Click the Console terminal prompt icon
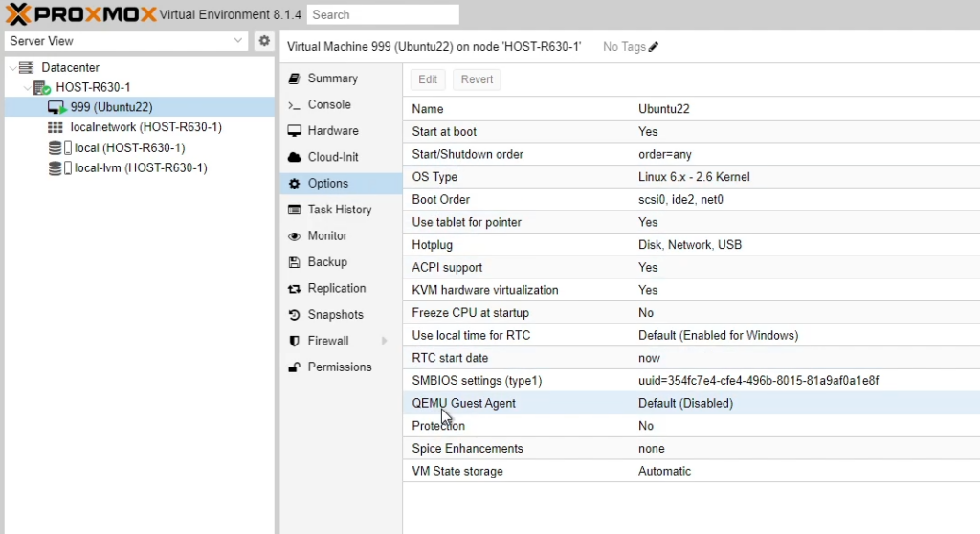Image resolution: width=980 pixels, height=534 pixels. coord(294,105)
